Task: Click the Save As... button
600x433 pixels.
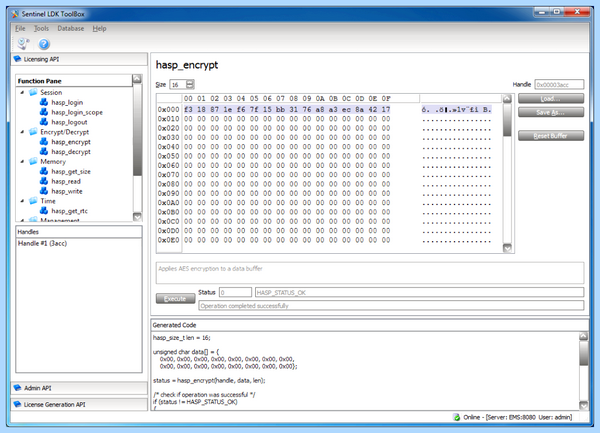Action: pos(551,112)
